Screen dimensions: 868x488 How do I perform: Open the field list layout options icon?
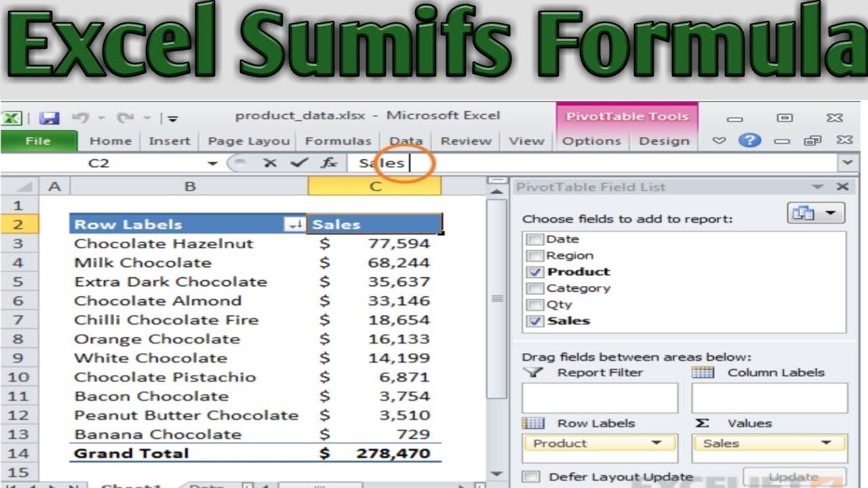[x=816, y=213]
